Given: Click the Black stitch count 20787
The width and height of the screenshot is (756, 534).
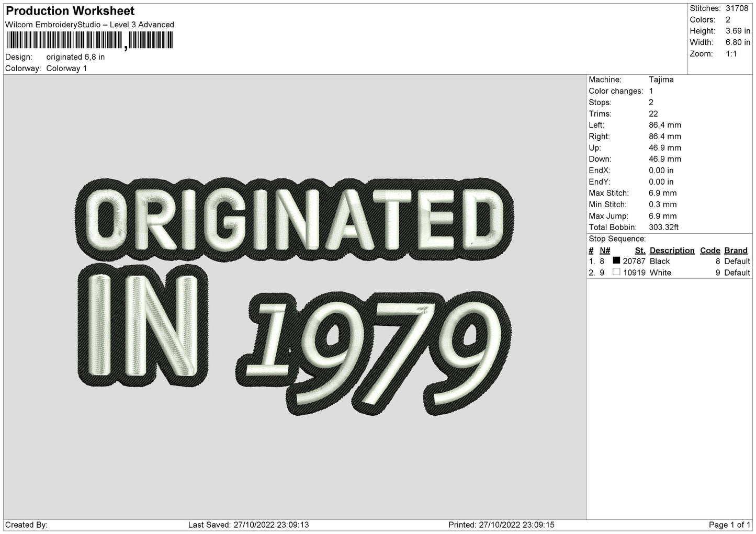Looking at the screenshot, I should (634, 261).
